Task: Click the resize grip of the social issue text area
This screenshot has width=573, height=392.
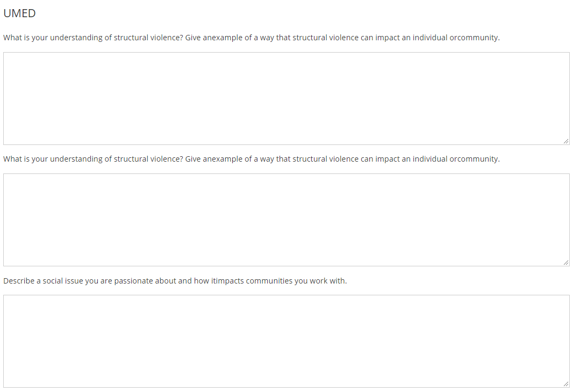Action: (565, 384)
